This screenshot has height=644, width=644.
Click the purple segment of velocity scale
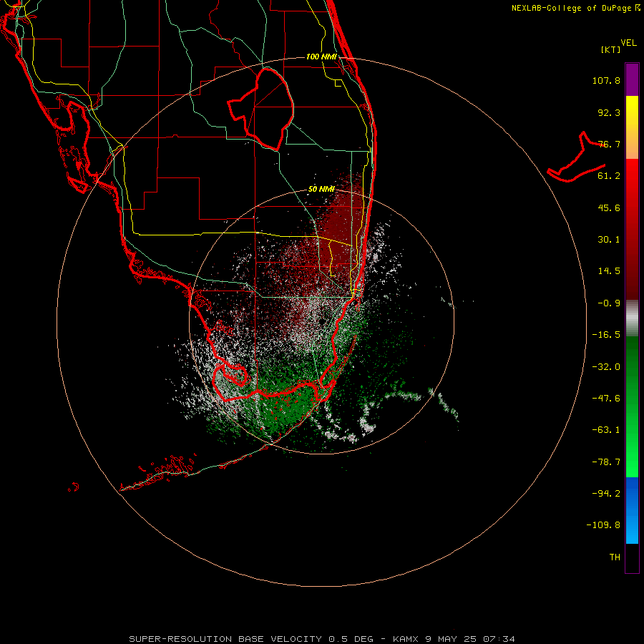point(632,79)
